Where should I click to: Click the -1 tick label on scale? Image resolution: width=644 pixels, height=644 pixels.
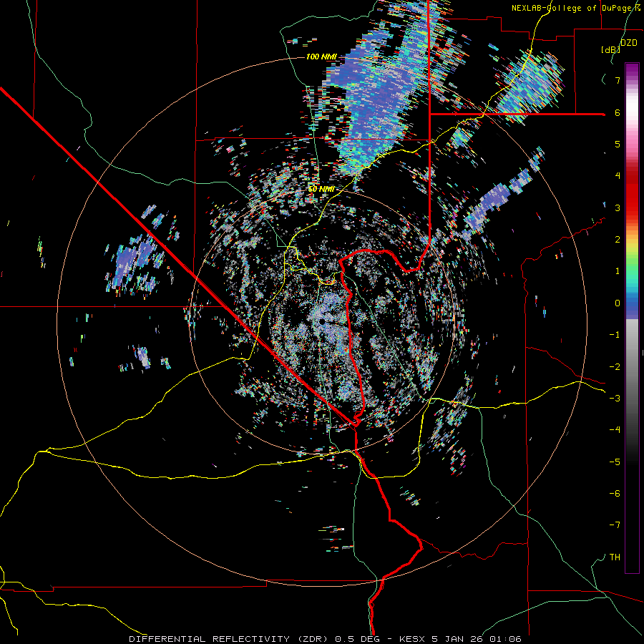pyautogui.click(x=615, y=335)
